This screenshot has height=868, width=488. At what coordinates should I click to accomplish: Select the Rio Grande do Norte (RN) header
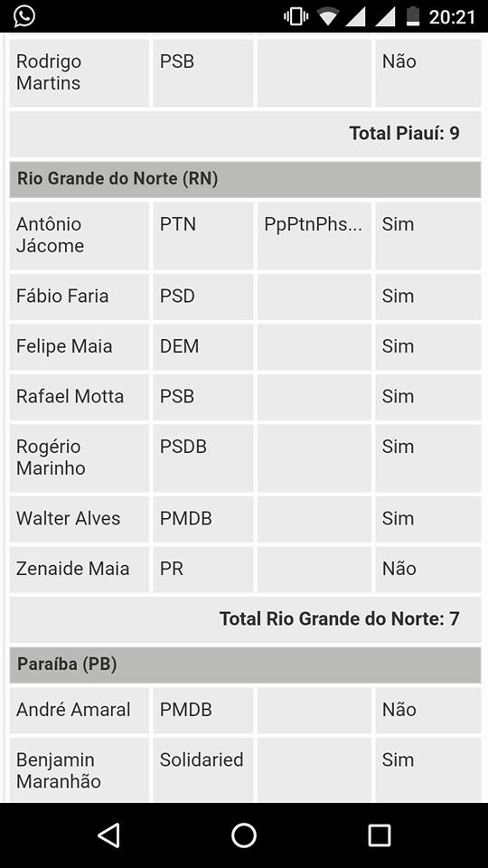coord(245,179)
